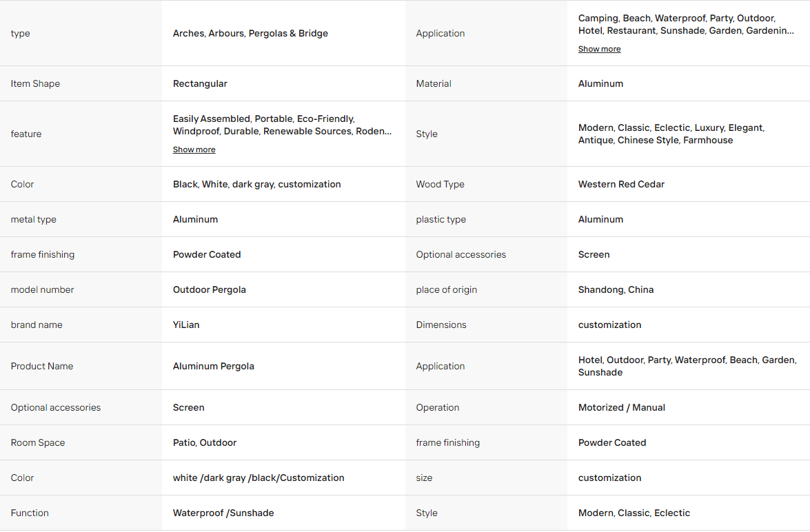The width and height of the screenshot is (810, 532).
Task: Click the 'YiLian' brand name value
Action: 186,325
